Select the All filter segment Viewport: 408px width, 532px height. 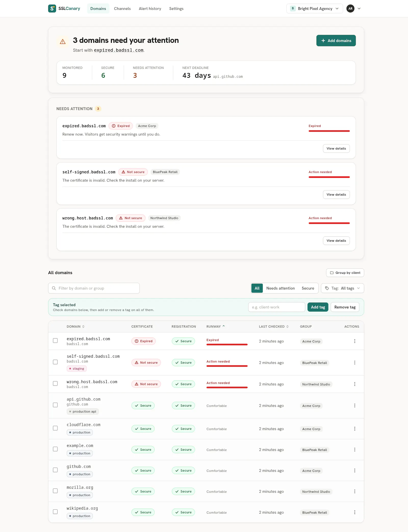click(x=257, y=288)
